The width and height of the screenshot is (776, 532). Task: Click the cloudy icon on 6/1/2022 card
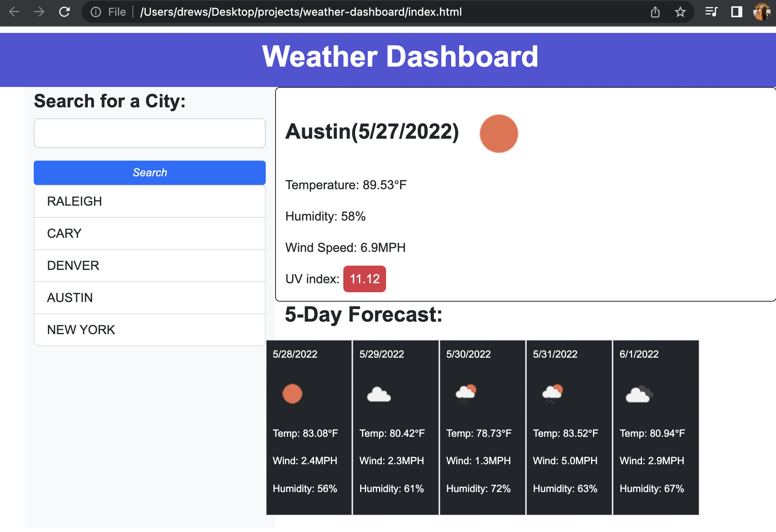640,394
